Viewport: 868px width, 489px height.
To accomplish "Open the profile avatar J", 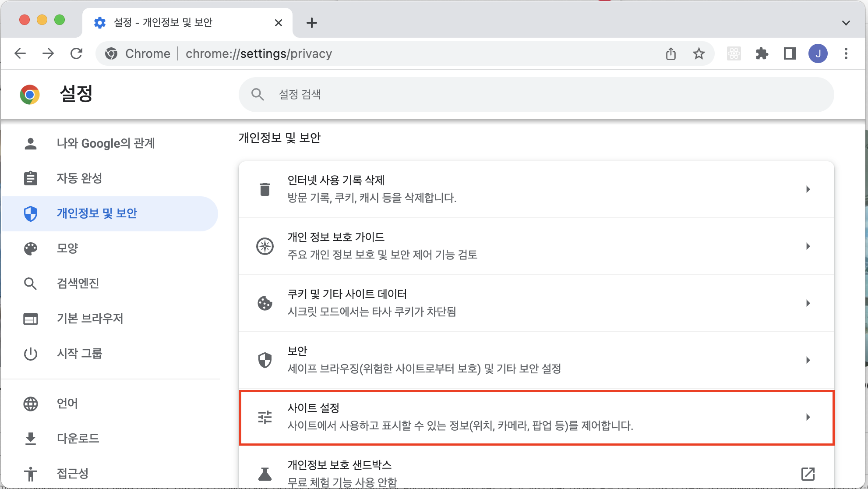I will pos(818,54).
